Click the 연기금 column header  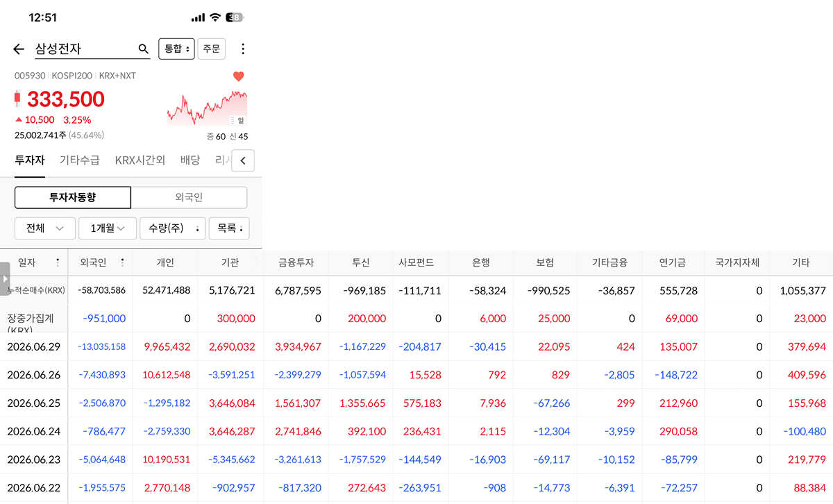[x=673, y=262]
